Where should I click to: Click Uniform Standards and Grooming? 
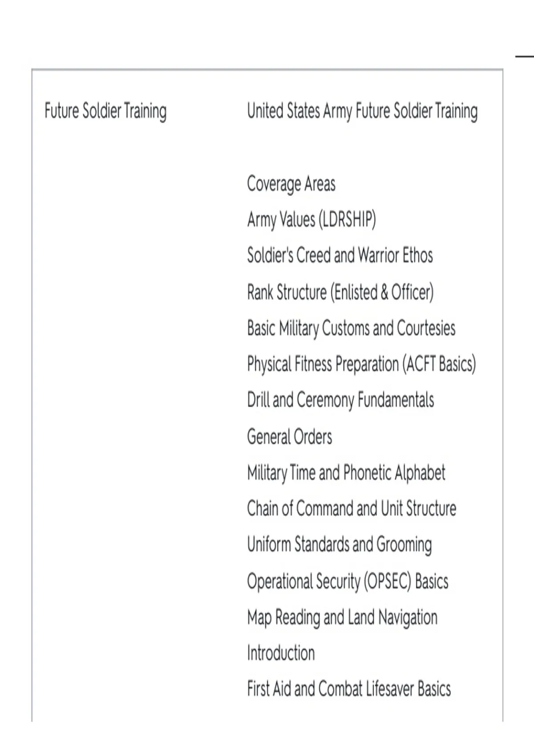coord(339,545)
